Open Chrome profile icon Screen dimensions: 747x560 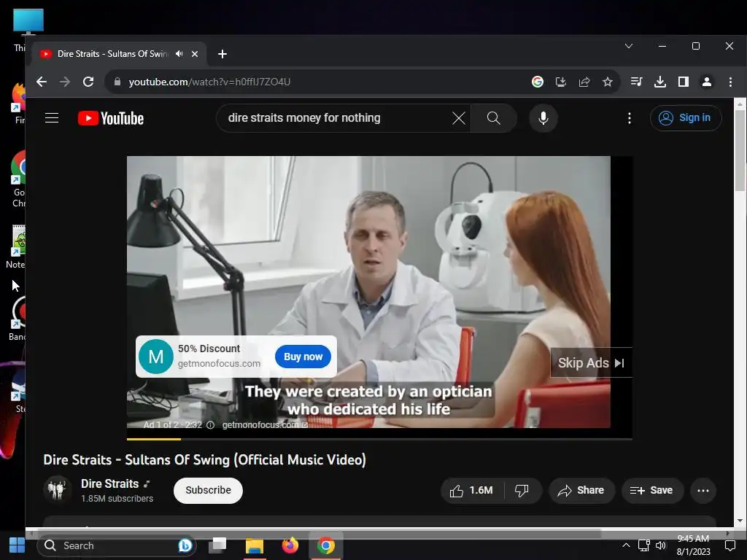[707, 82]
